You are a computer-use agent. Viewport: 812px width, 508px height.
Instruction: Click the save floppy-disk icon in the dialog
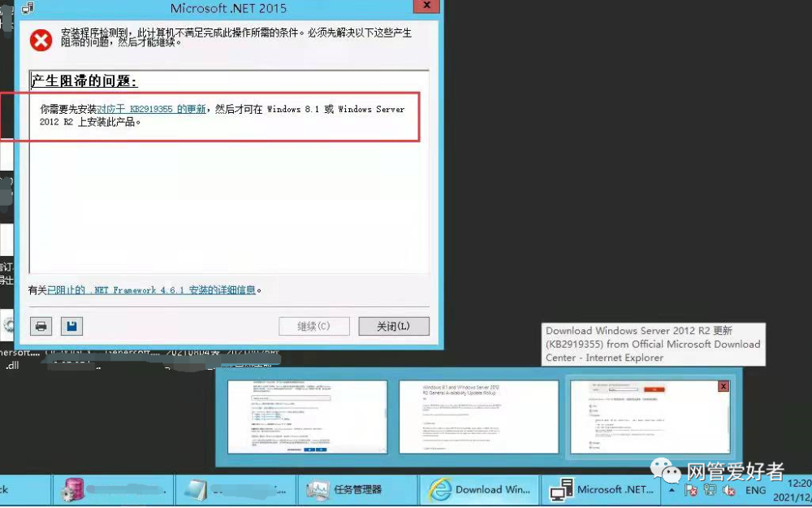71,327
